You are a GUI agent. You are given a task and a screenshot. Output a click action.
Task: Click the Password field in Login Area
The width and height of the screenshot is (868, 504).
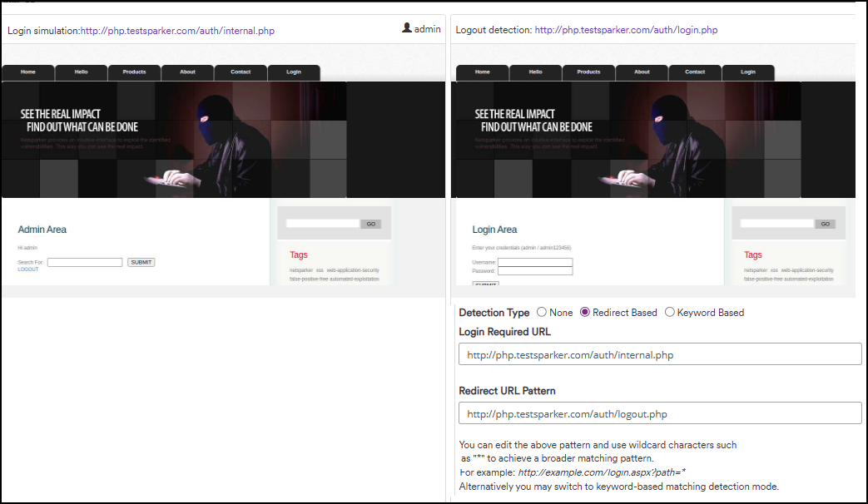tap(535, 271)
